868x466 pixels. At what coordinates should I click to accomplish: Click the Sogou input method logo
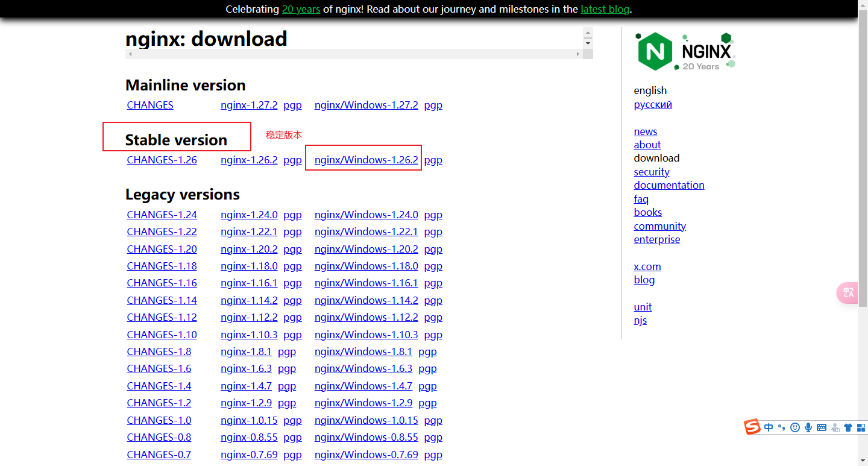coord(752,427)
